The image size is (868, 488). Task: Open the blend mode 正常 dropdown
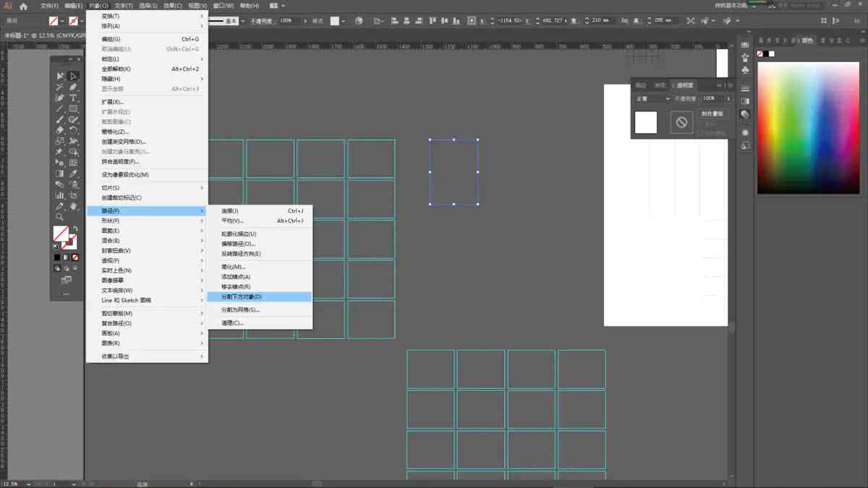[652, 98]
